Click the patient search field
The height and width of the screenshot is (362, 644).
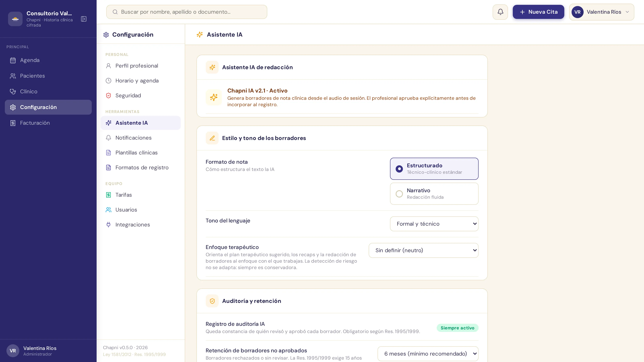[187, 12]
